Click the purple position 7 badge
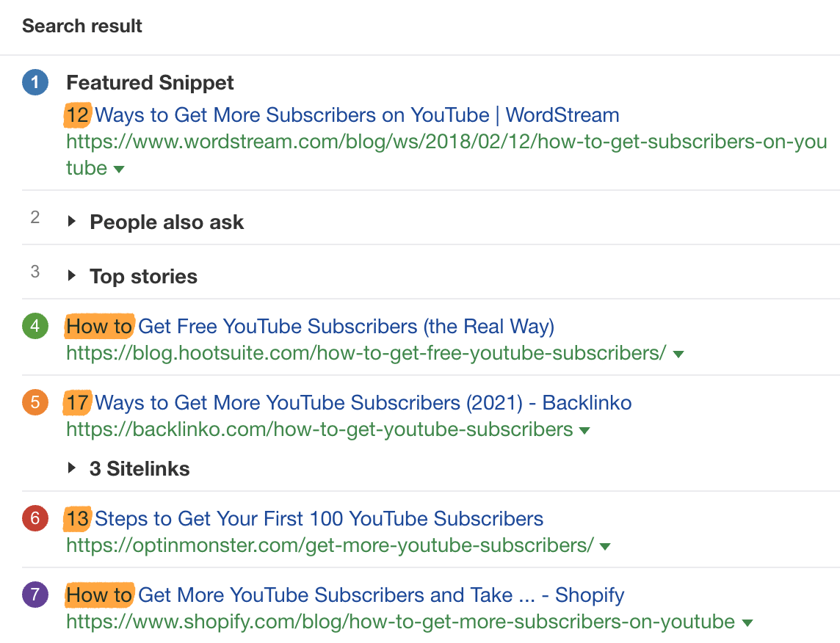This screenshot has width=840, height=643. (35, 595)
